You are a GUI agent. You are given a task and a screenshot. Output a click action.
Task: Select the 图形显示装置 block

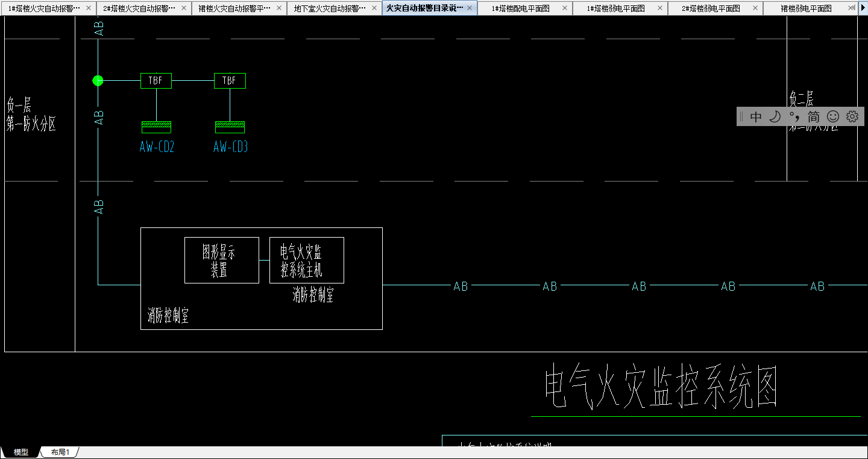pos(222,260)
